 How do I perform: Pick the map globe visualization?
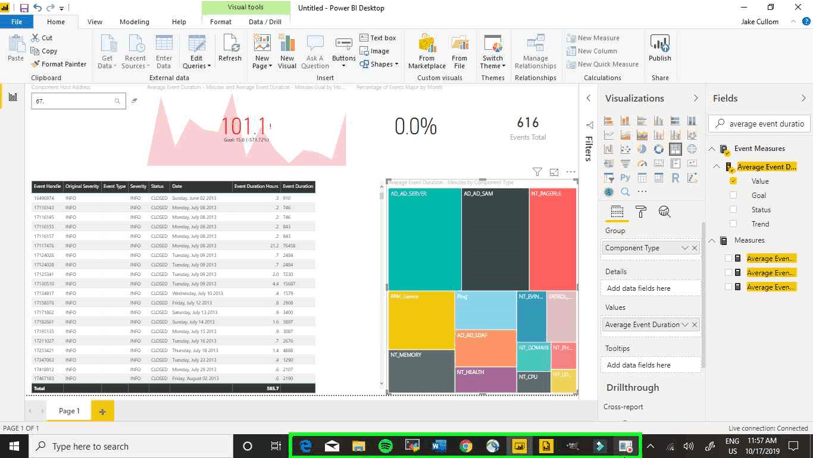[x=692, y=149]
